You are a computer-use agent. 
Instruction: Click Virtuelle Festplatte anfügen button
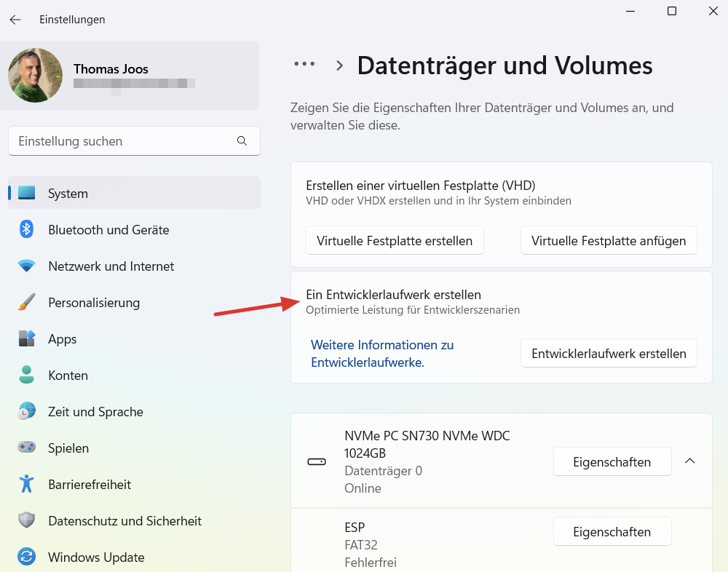pos(609,241)
